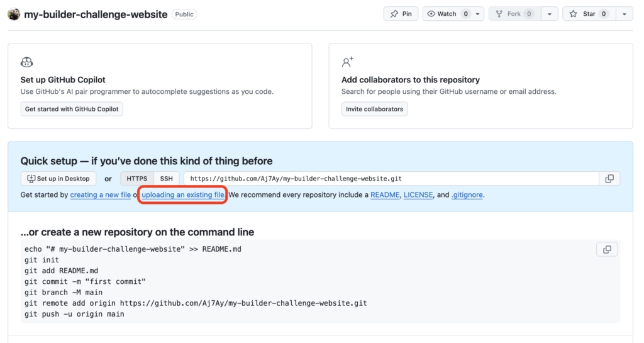Click the git add README.md line
The height and width of the screenshot is (343, 644).
point(61,271)
